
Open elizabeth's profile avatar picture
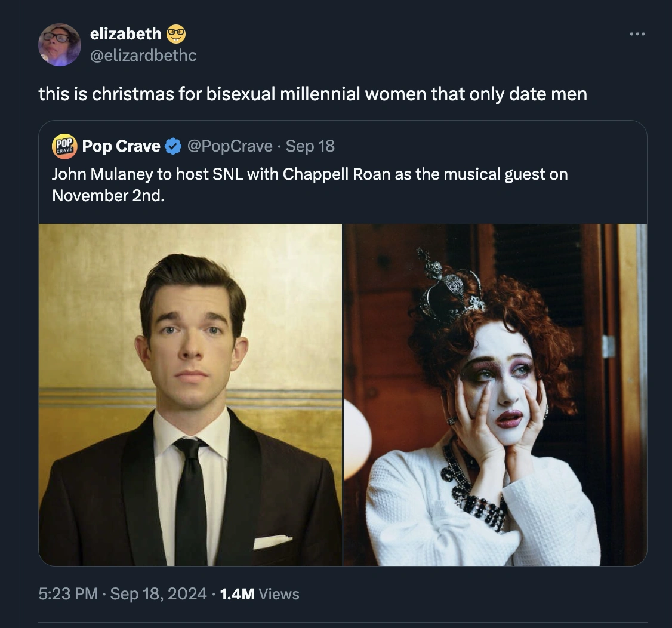[x=60, y=45]
